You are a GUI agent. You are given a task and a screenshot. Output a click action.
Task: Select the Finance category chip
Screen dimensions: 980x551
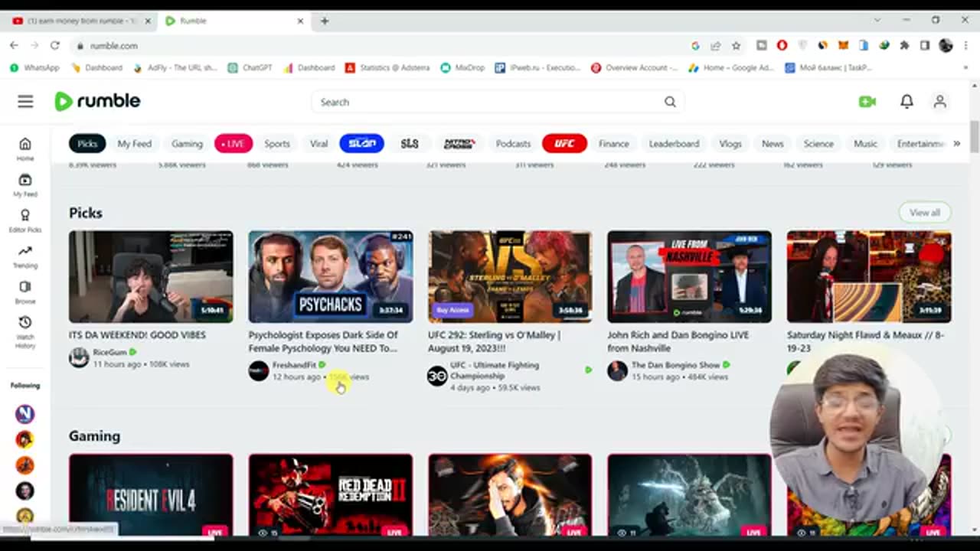point(613,143)
